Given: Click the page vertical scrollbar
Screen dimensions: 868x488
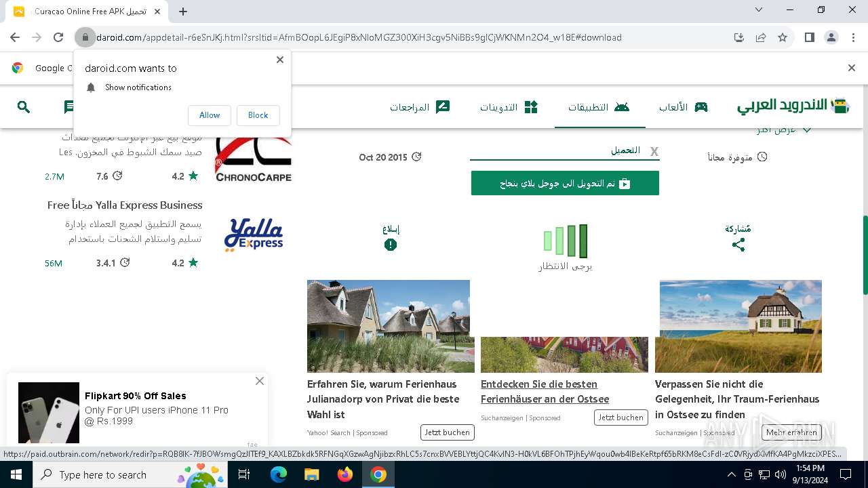Looking at the screenshot, I should pos(865,255).
